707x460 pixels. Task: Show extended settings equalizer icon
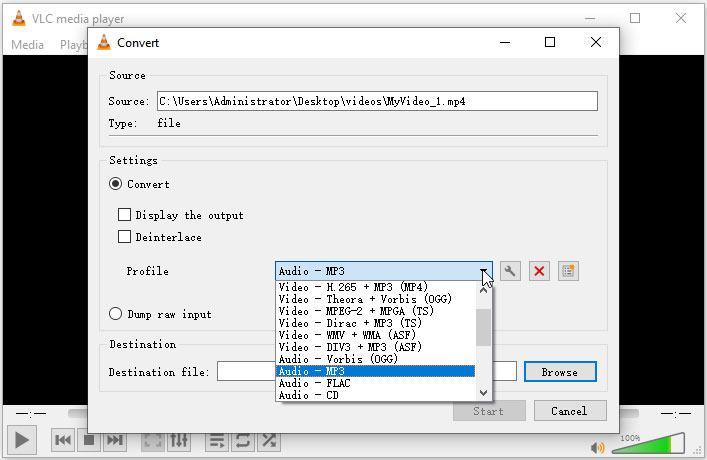tap(179, 441)
